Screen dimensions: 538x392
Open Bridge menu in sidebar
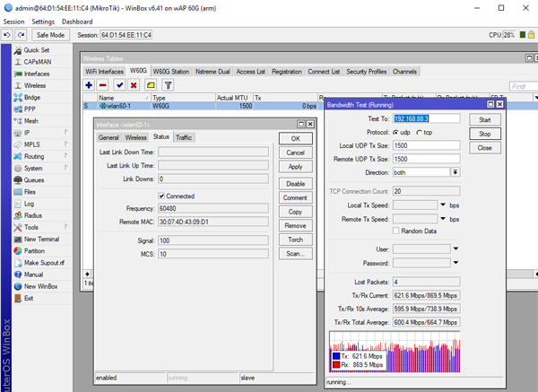click(32, 98)
